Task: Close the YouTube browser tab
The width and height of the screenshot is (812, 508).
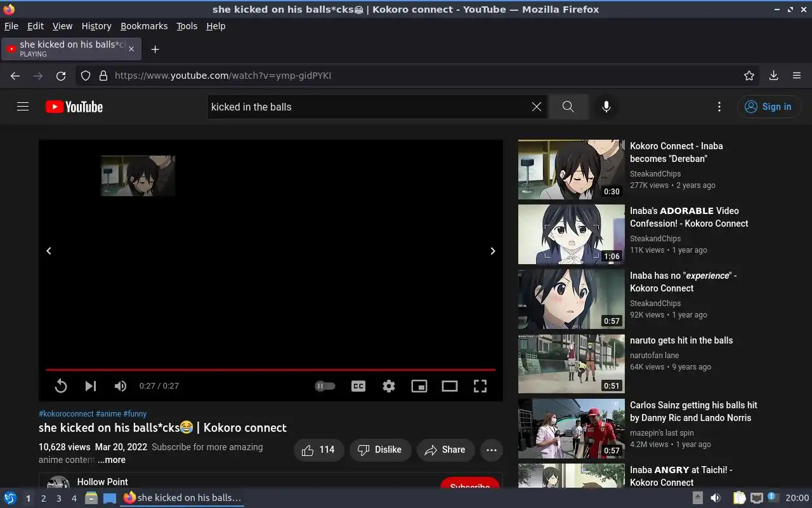Action: point(131,49)
